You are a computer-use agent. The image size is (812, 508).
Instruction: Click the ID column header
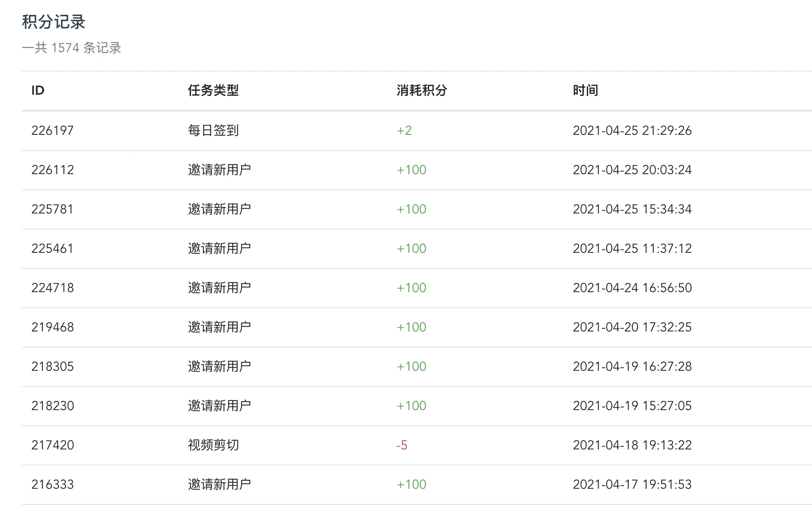pyautogui.click(x=38, y=90)
